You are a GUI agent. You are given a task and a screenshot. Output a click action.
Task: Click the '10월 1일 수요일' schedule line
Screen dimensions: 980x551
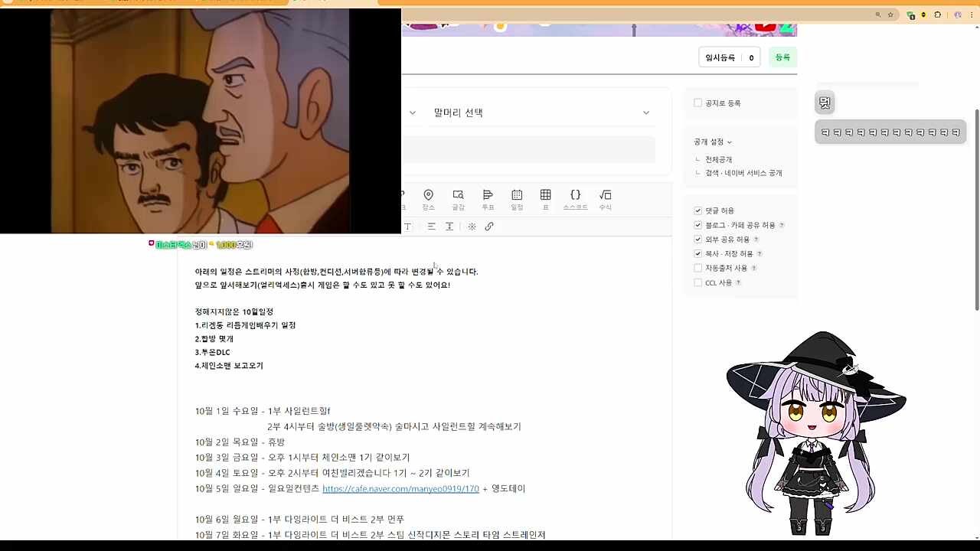coord(263,411)
